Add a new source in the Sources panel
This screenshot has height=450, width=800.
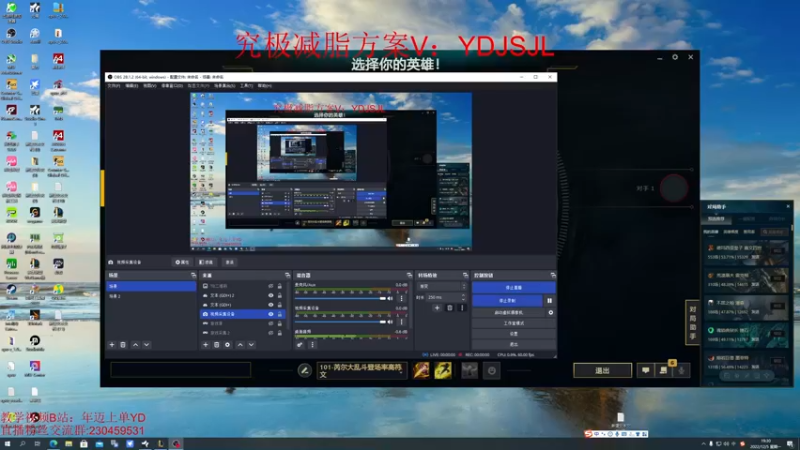(x=206, y=345)
